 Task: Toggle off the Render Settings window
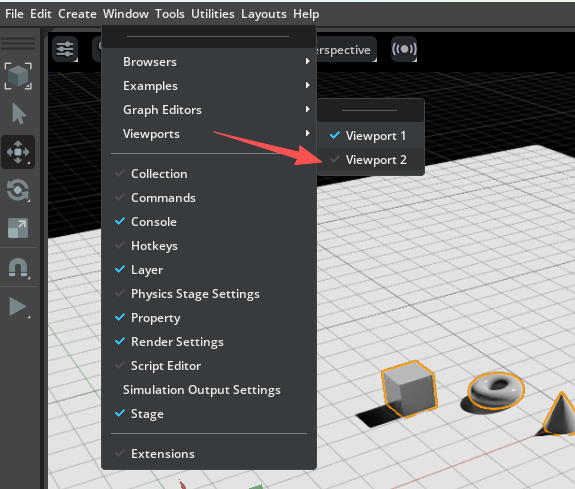[209, 342]
